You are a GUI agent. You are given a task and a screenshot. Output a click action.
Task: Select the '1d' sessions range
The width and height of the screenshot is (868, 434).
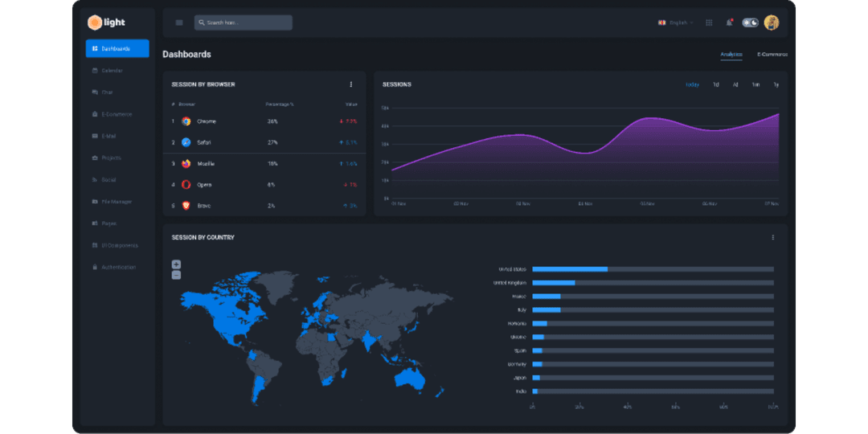(715, 84)
